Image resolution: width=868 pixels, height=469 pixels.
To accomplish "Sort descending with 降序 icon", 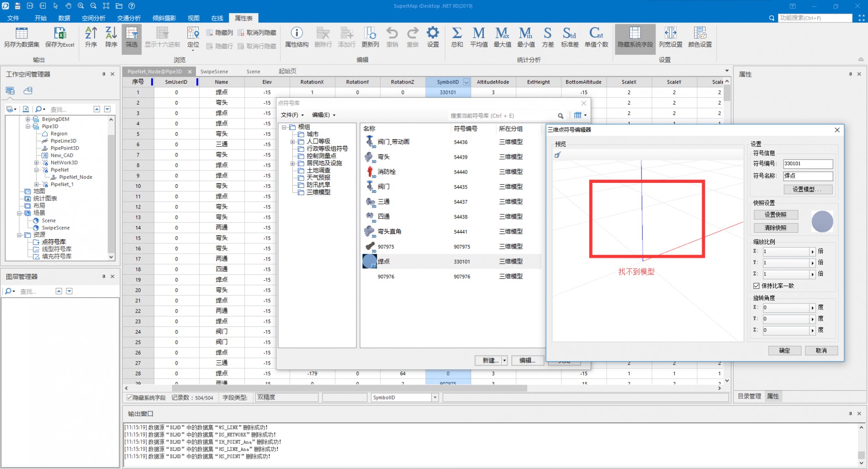I will coord(111,37).
